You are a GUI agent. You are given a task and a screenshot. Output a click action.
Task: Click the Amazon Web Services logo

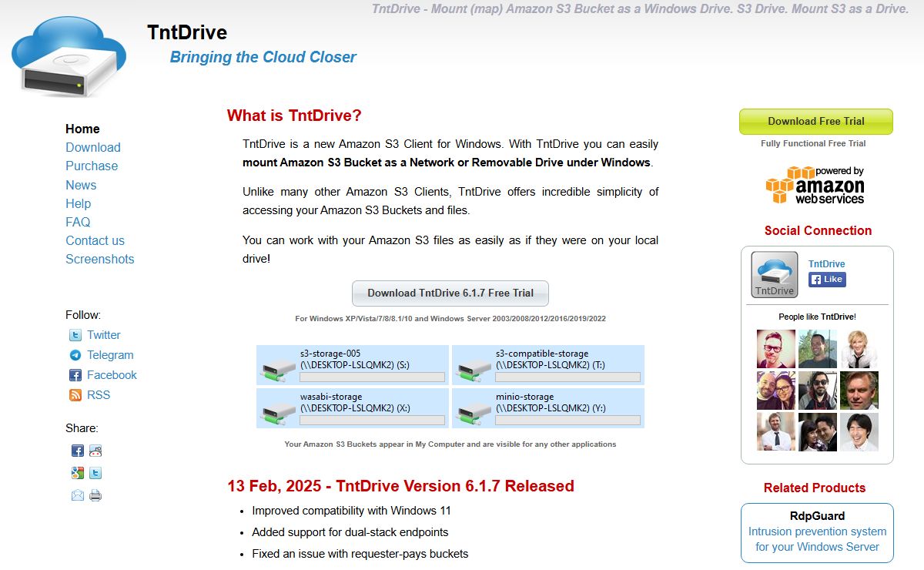point(815,185)
